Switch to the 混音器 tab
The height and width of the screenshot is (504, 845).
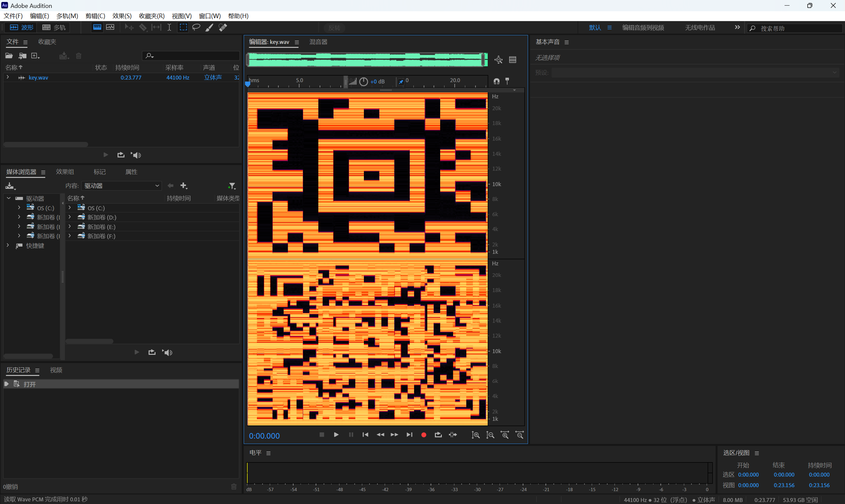point(318,42)
